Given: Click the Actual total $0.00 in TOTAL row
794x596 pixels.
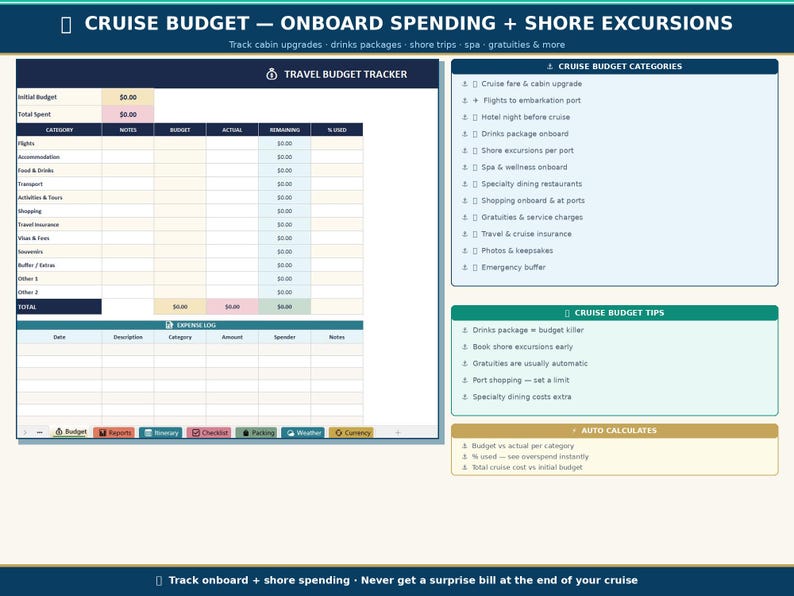Looking at the screenshot, I should click(232, 307).
